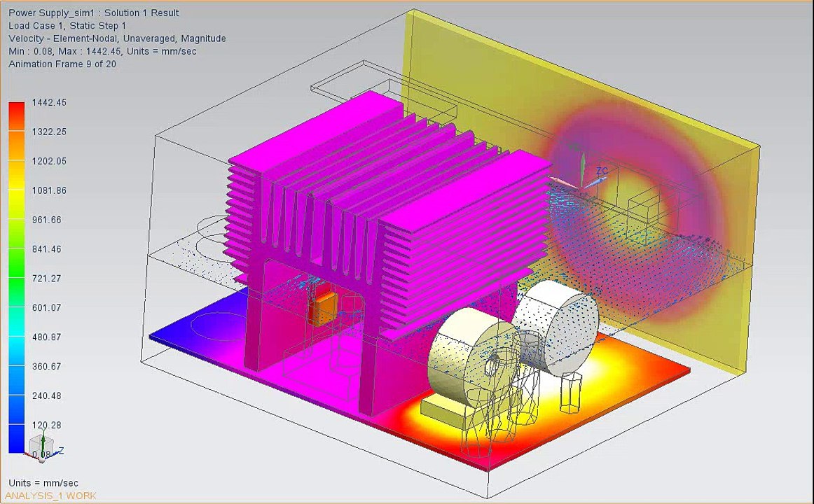This screenshot has height=504, width=814.
Task: Click legend value 120.28
Action: click(47, 425)
